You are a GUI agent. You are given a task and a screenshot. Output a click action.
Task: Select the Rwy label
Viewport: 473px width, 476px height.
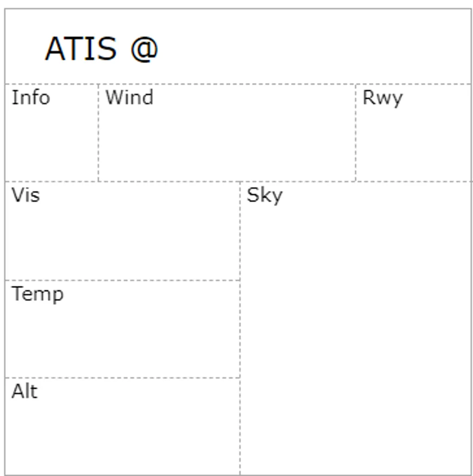click(x=383, y=98)
